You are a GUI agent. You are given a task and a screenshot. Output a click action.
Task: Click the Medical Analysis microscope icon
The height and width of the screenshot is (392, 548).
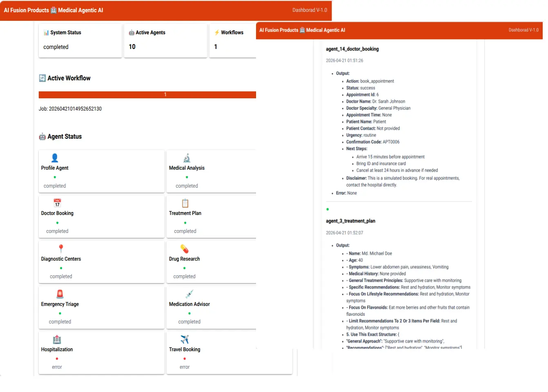click(x=187, y=158)
